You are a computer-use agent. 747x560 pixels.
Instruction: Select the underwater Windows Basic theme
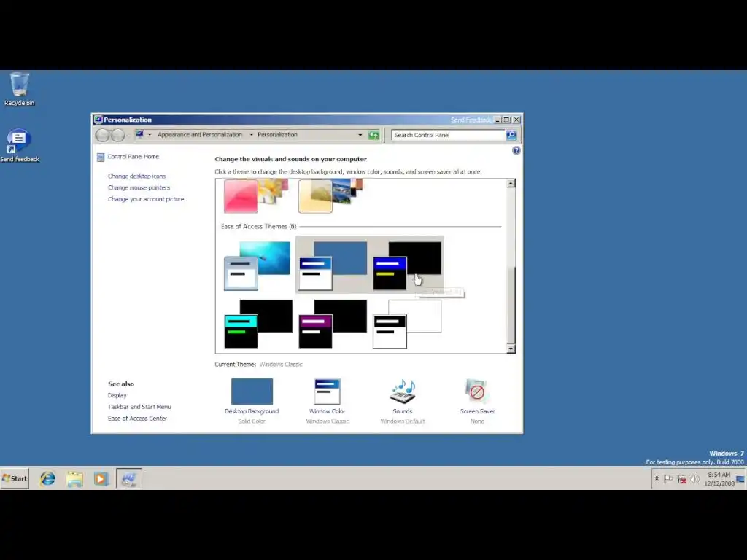click(x=257, y=265)
